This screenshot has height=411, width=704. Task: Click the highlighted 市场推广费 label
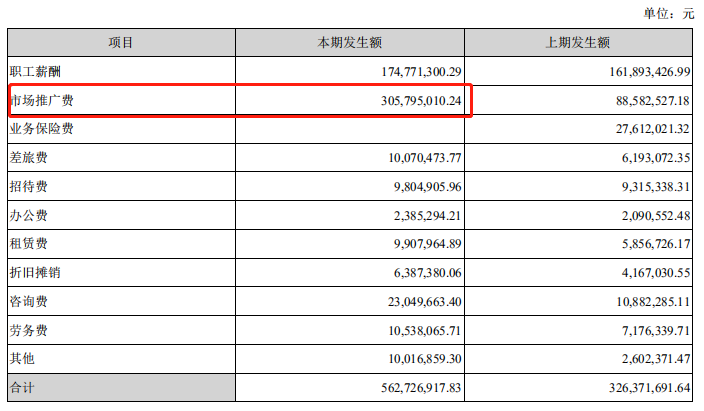click(x=36, y=101)
